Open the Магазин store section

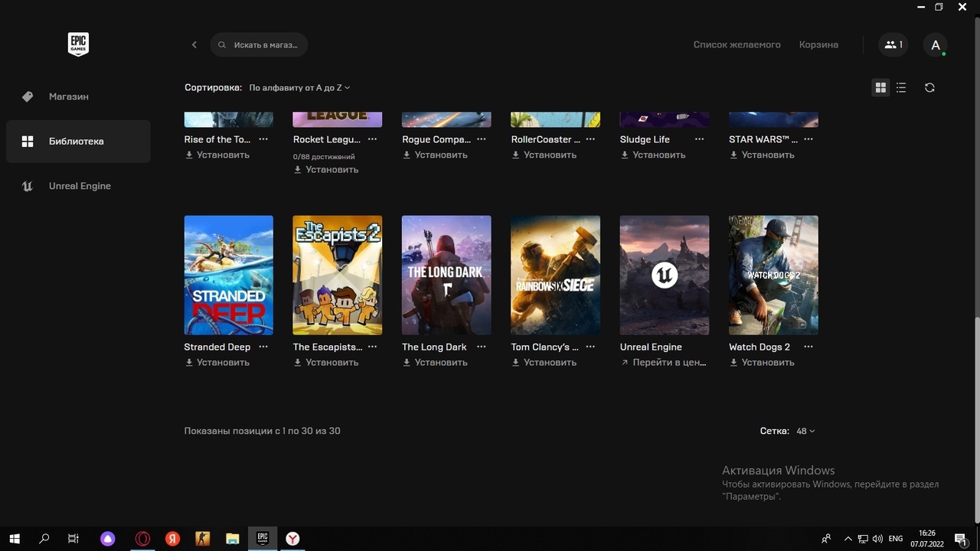click(78, 96)
